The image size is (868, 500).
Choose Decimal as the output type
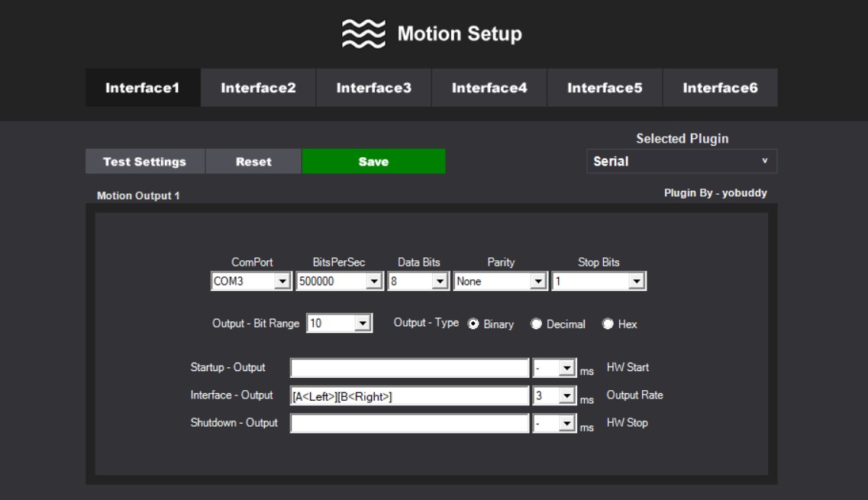tap(536, 324)
